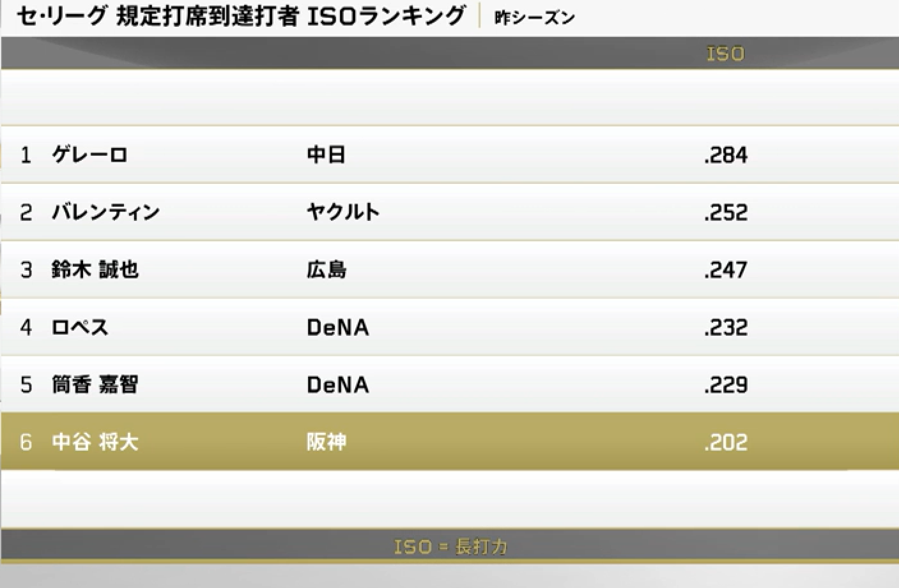Select the 鈴木 誠也 player name in row 3
Screen dimensions: 899x588
tap(95, 269)
